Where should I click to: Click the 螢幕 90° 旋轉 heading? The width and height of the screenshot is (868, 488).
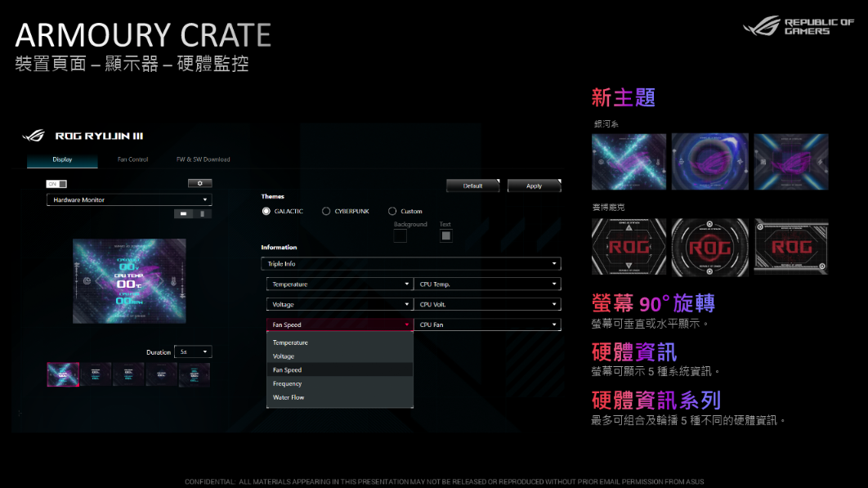click(653, 303)
